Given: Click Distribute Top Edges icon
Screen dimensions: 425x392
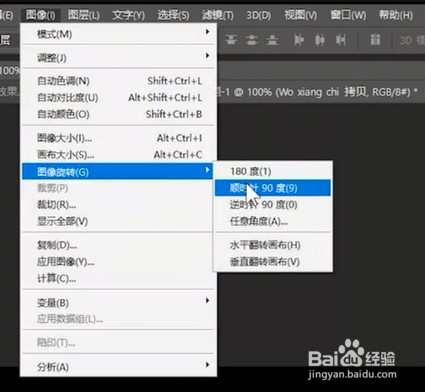Looking at the screenshot, I should pyautogui.click(x=231, y=40).
